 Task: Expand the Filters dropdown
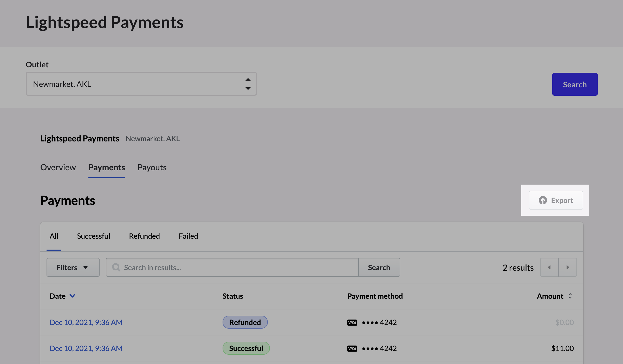click(73, 267)
